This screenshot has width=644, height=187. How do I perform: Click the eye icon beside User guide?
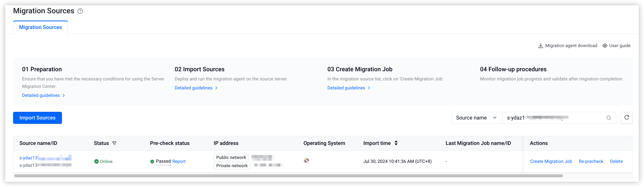click(605, 46)
